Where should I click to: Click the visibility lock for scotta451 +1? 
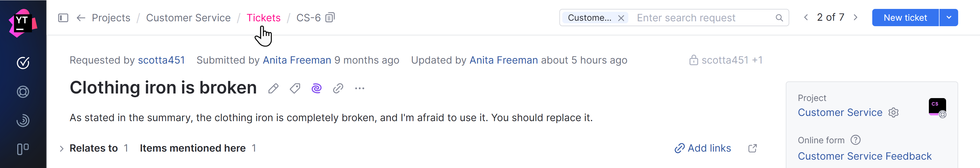tap(694, 60)
